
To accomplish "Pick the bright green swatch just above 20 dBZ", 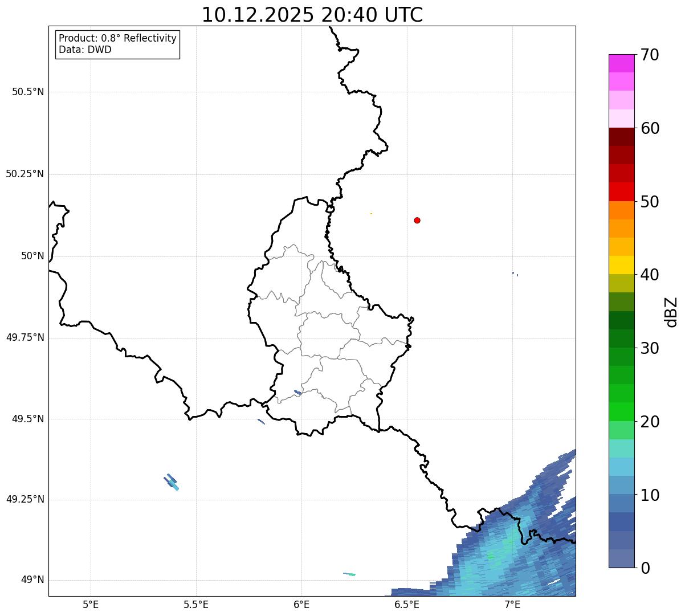I will point(621,412).
